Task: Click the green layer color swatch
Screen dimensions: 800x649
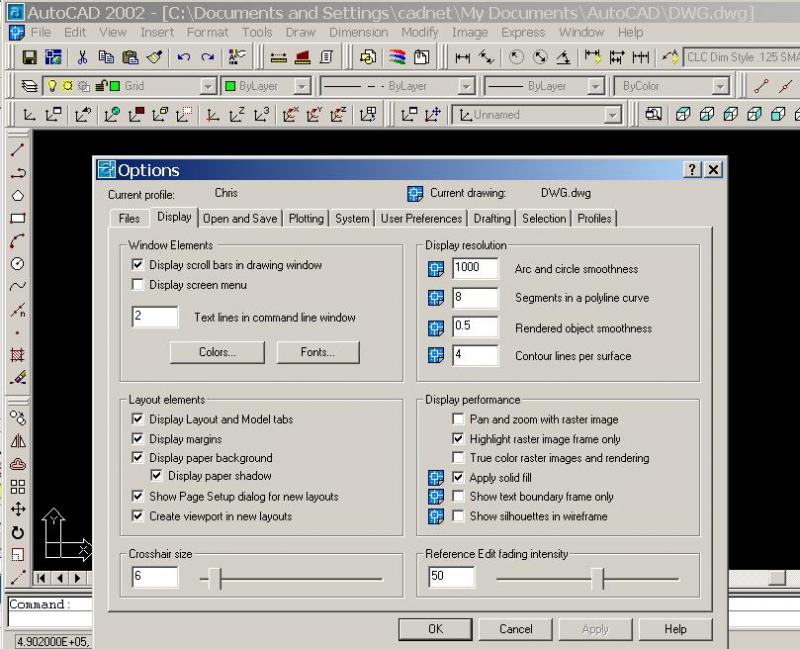Action: coord(115,86)
